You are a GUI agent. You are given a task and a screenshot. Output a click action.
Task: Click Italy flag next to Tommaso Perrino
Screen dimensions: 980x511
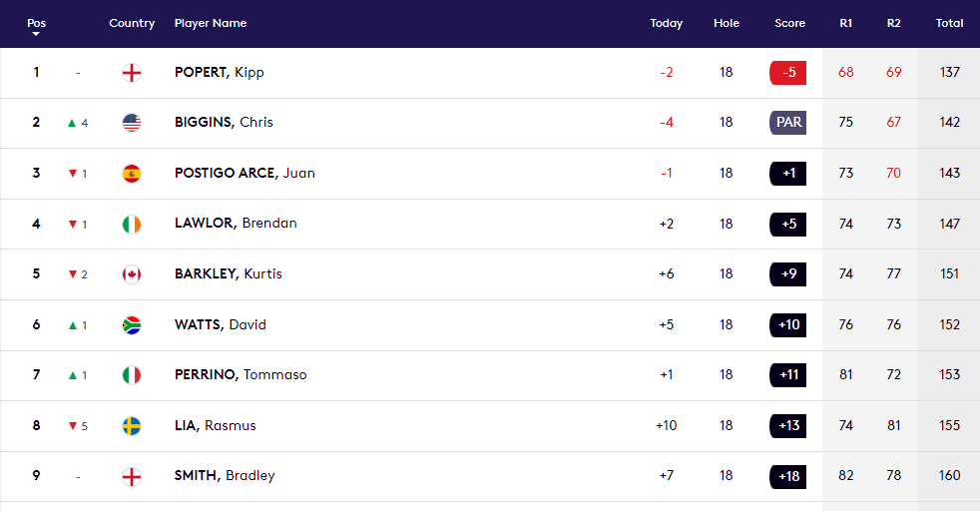(132, 375)
